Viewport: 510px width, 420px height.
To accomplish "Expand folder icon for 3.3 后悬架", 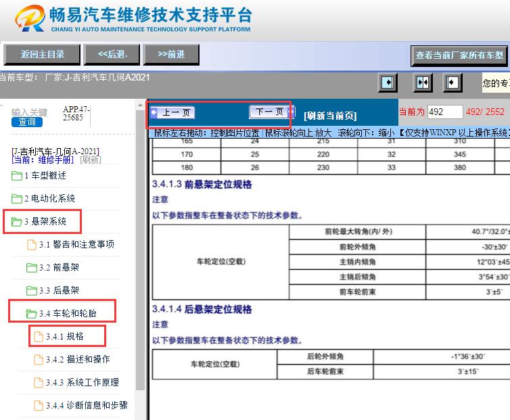I will 32,290.
